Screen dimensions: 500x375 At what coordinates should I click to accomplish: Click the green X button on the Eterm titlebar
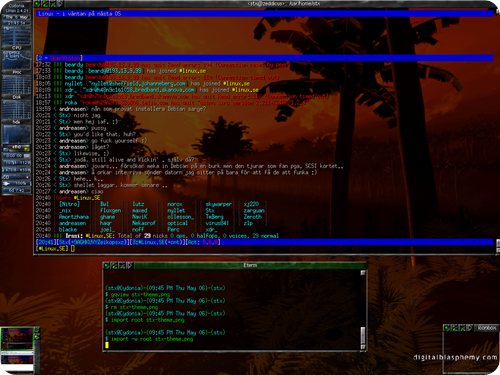click(122, 265)
